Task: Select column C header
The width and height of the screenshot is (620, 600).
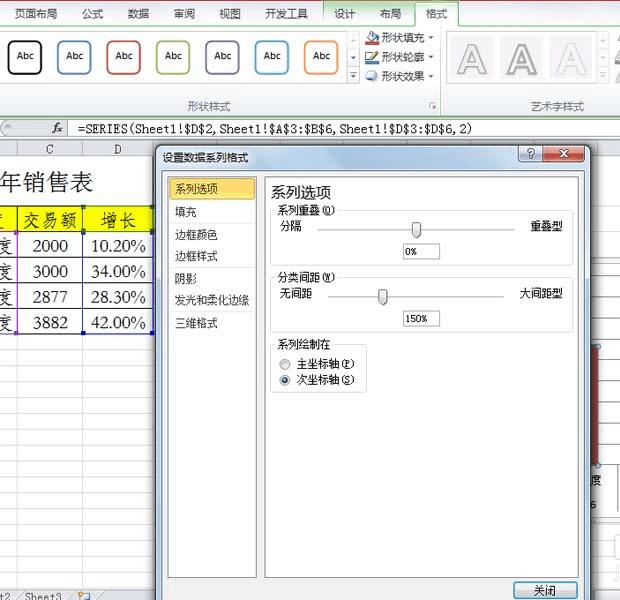Action: pos(50,149)
